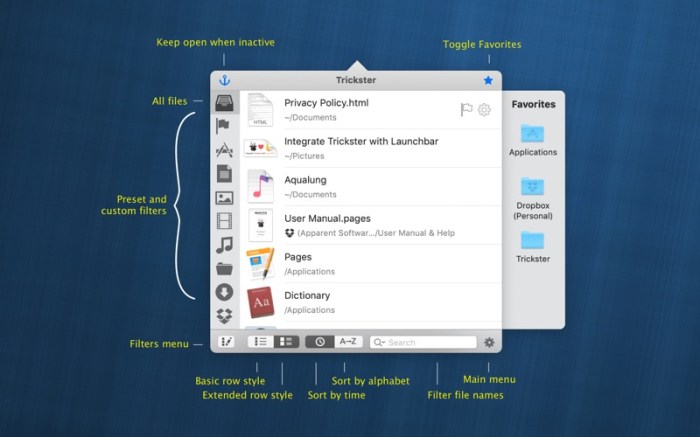
Task: Select User Manual.pages entry
Action: 371,225
